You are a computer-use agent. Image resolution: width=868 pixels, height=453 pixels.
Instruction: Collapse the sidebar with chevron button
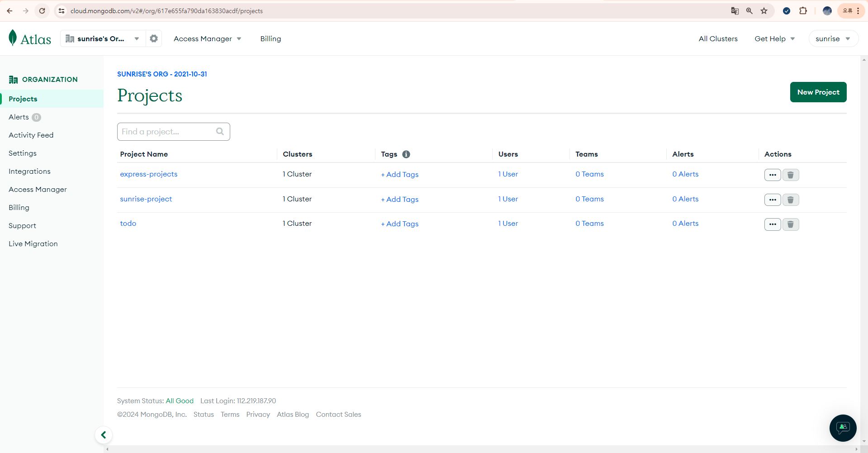[104, 435]
